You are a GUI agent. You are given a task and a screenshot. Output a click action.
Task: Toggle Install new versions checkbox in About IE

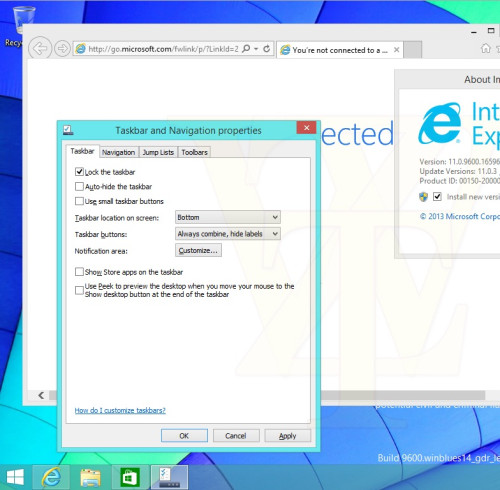pos(437,197)
